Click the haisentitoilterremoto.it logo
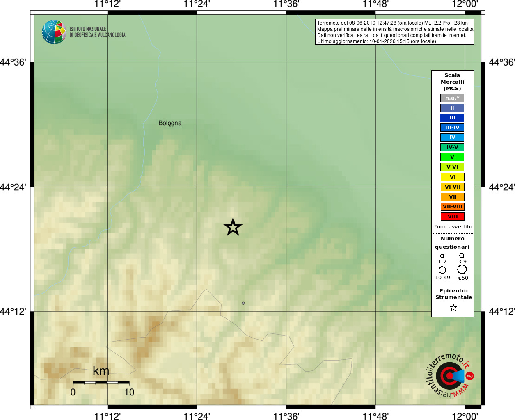Viewport: 515px width, 420px height. point(450,376)
